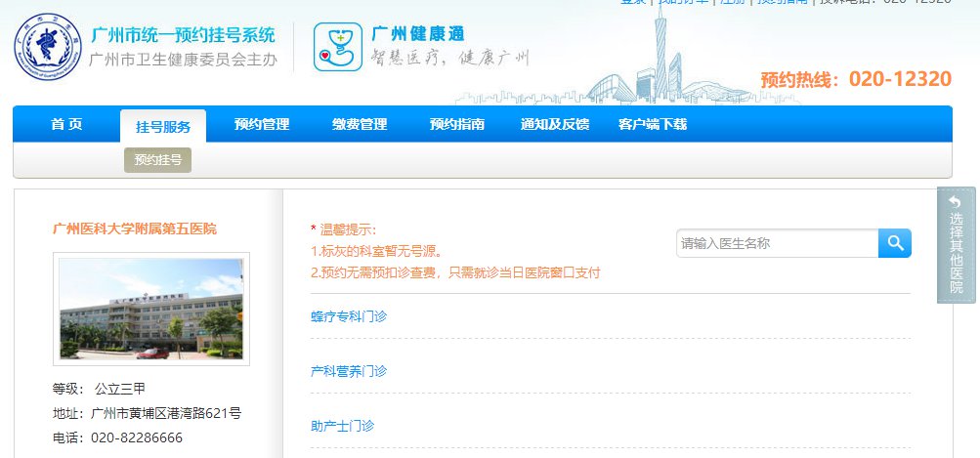The image size is (980, 458).
Task: Click the 预约热线: 020-12320 text
Action: pyautogui.click(x=856, y=79)
